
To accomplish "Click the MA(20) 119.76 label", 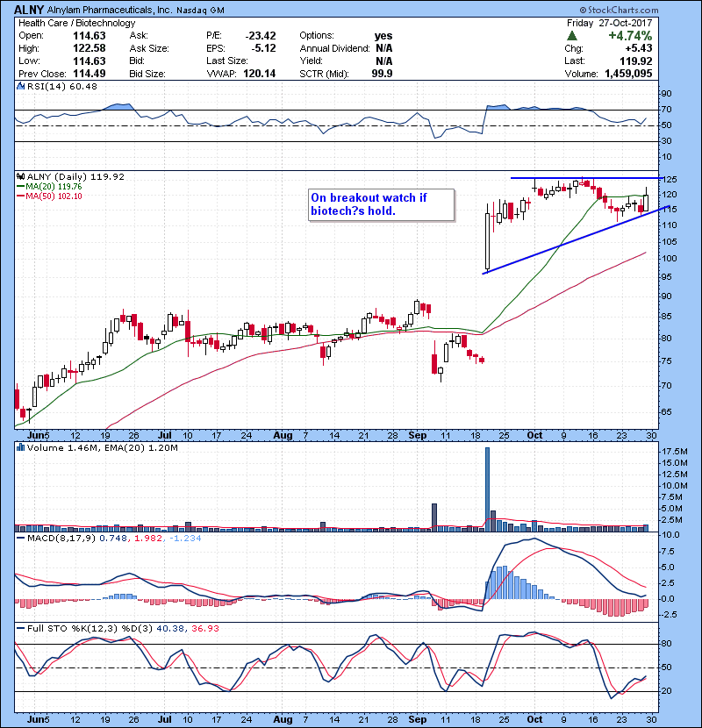I will (x=54, y=187).
